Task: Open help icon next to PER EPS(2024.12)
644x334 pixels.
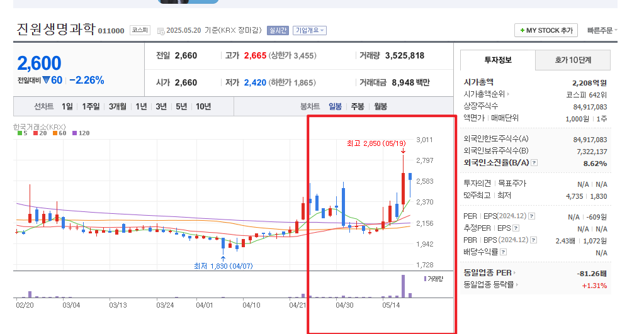Action: (531, 216)
